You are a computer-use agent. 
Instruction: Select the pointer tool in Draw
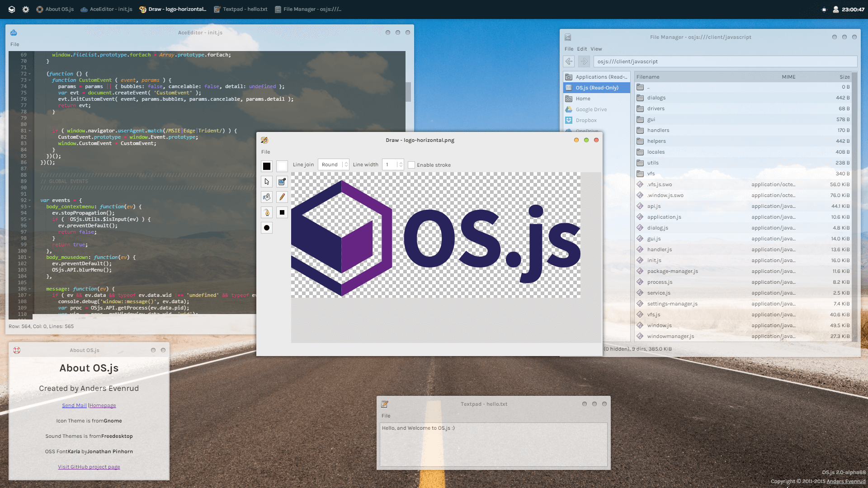267,182
